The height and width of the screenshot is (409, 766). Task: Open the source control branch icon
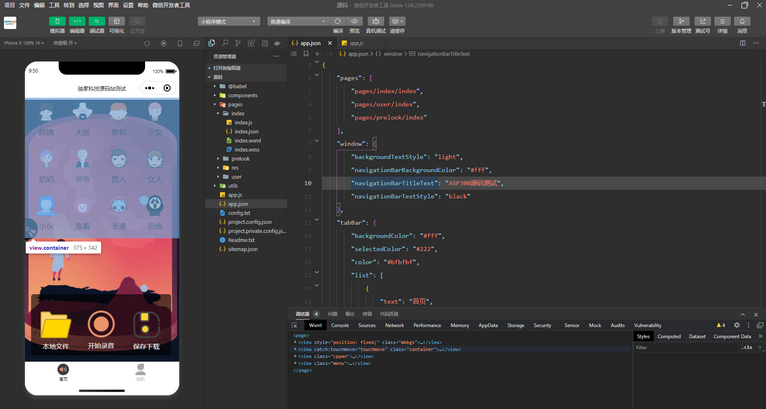point(237,43)
